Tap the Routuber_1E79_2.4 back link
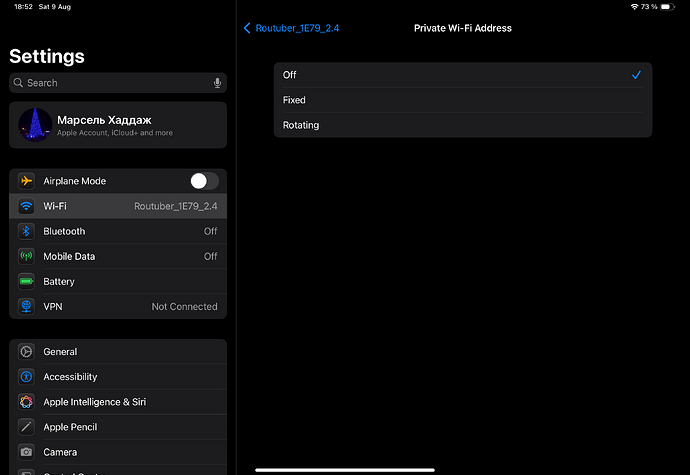The height and width of the screenshot is (475, 690). (x=297, y=28)
